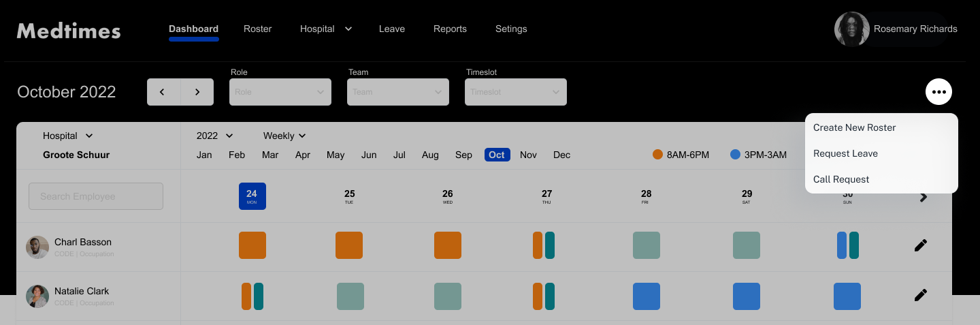This screenshot has width=980, height=325.
Task: Select Create New Roster from menu
Action: 854,127
